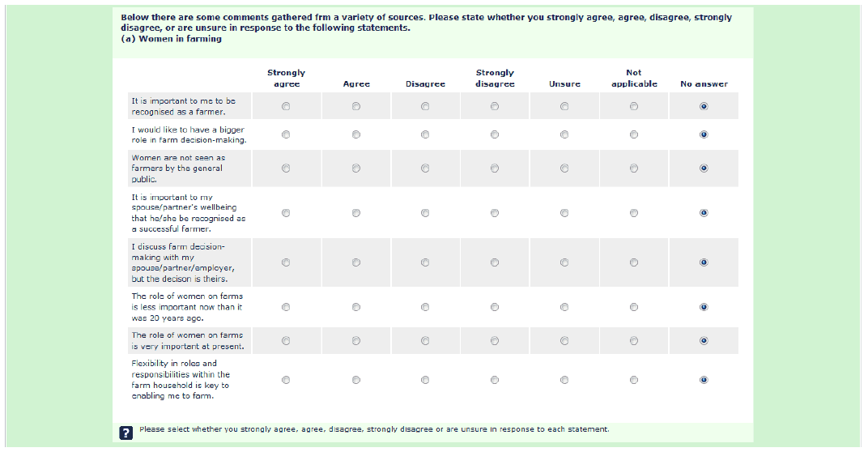868x452 pixels.
Task: Mark Strongly disagree for discuss farm decision-making
Action: [495, 262]
